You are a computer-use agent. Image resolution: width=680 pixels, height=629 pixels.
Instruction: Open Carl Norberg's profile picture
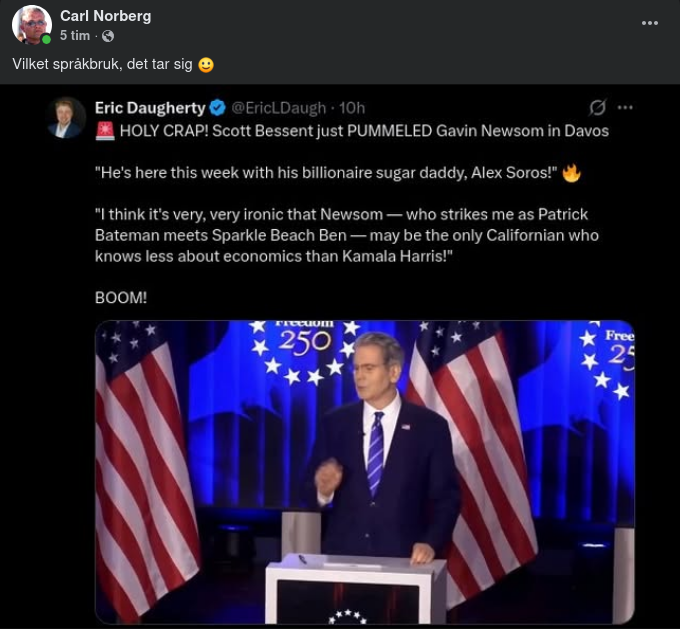31,24
